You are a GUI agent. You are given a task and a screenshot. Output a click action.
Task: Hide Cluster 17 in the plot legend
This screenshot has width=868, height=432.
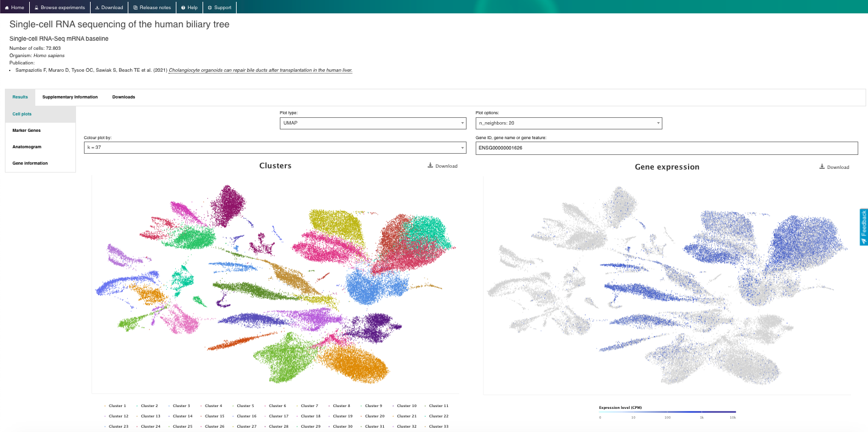pos(277,416)
